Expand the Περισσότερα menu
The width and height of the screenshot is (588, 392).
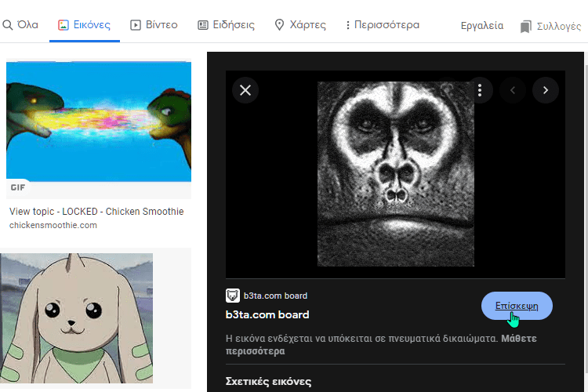point(383,25)
